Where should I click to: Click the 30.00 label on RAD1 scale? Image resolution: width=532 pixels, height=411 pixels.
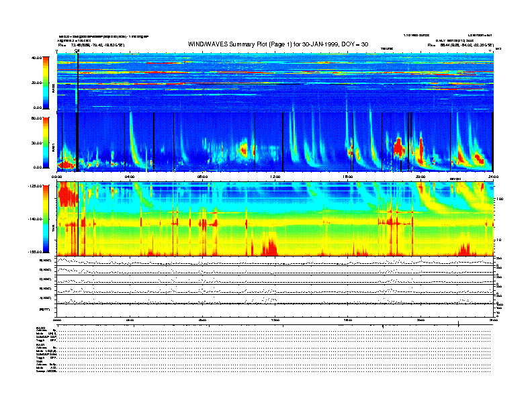tap(36, 143)
